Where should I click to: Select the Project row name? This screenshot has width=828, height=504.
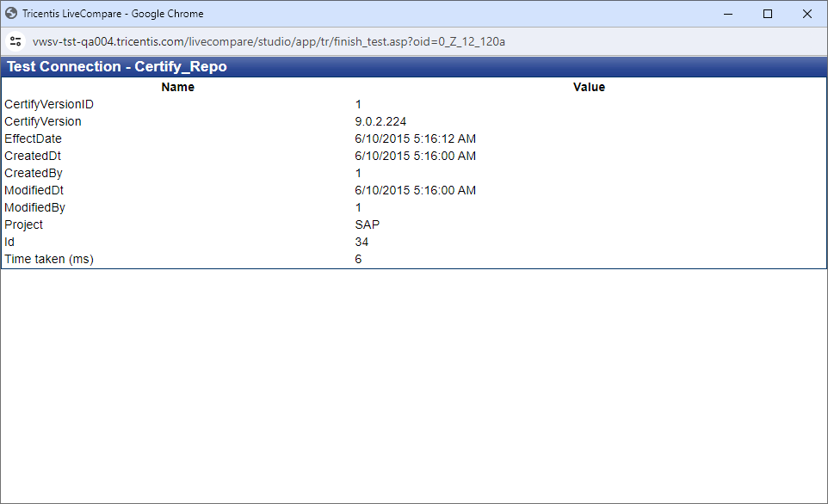[x=24, y=224]
